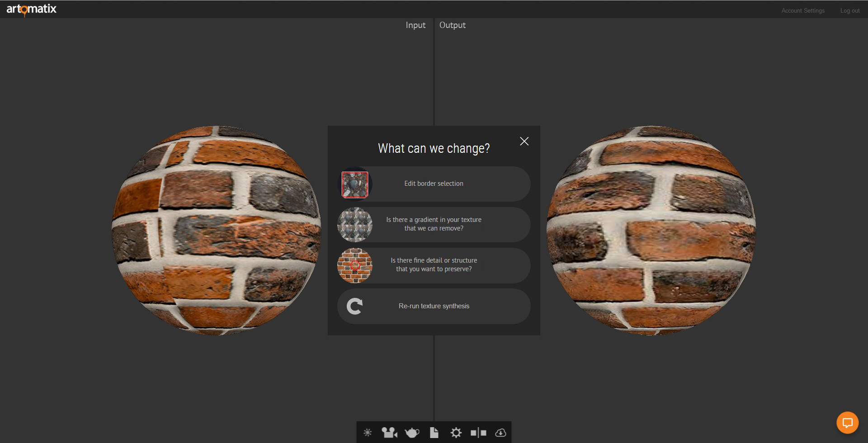
Task: Click the brick detail thumbnail image
Action: pyautogui.click(x=355, y=265)
